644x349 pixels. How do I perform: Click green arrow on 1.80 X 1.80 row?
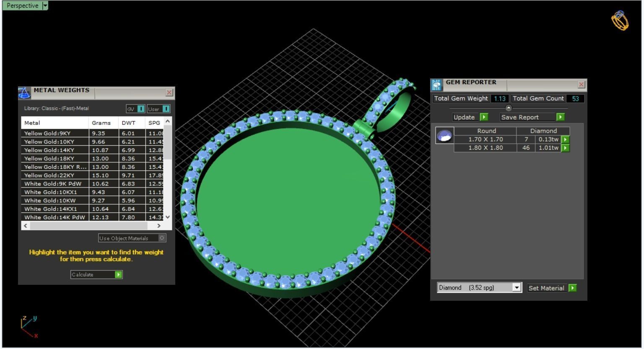click(565, 148)
